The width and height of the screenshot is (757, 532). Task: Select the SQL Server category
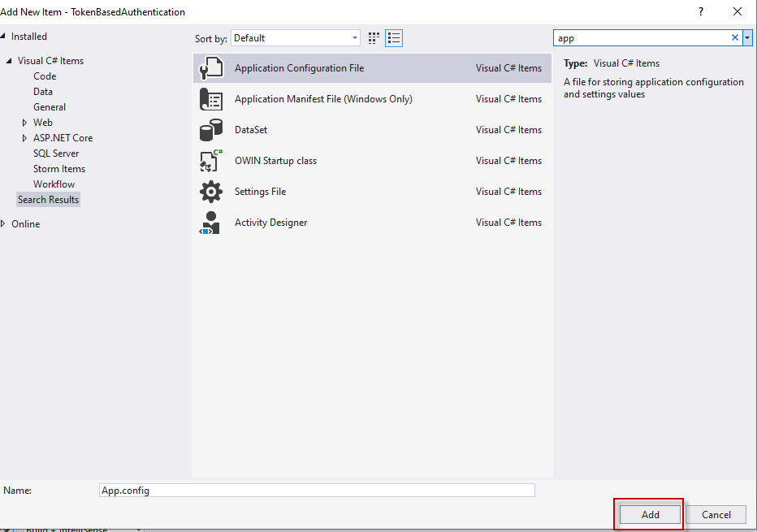pos(56,154)
